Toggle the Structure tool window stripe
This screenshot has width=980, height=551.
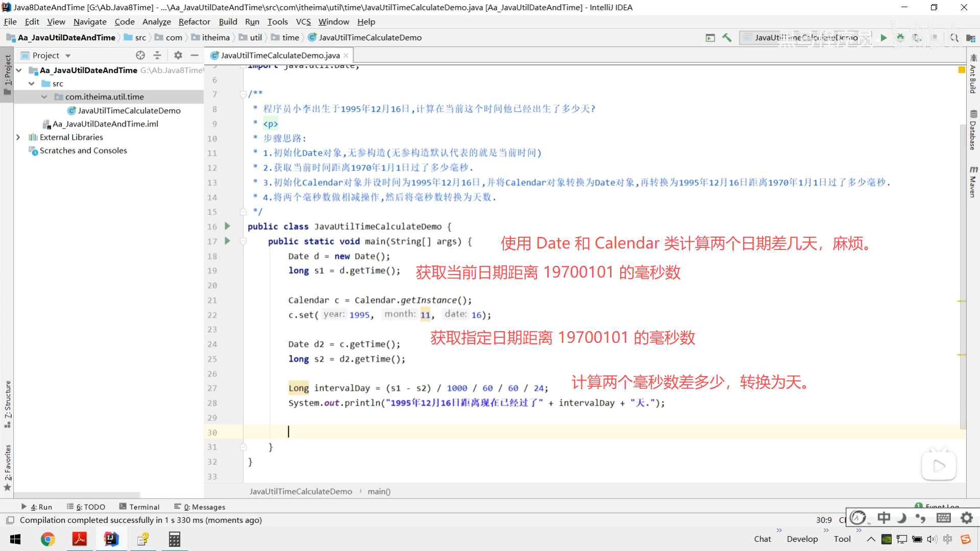(8, 403)
